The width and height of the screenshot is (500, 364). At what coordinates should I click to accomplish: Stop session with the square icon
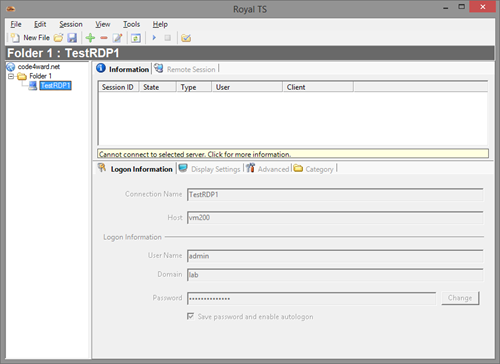point(168,38)
